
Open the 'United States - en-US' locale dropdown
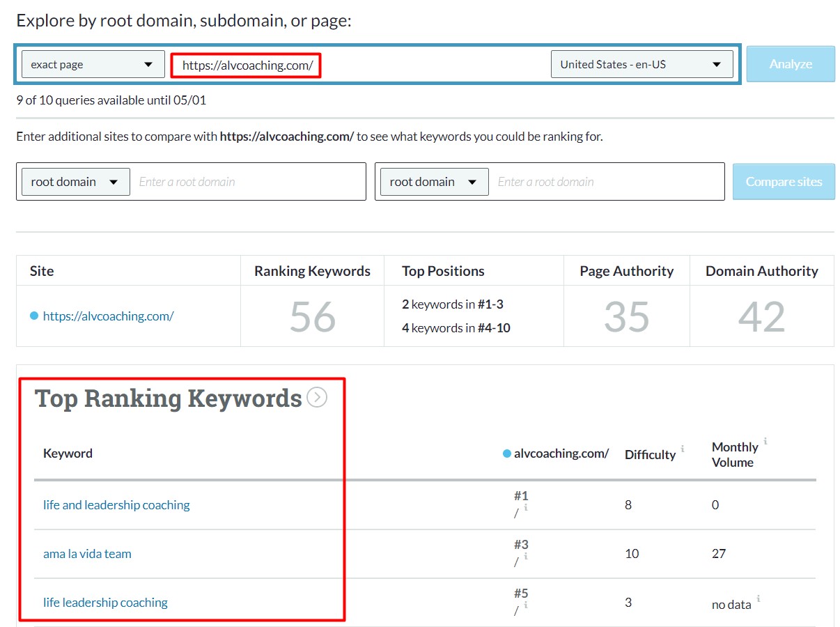(641, 64)
